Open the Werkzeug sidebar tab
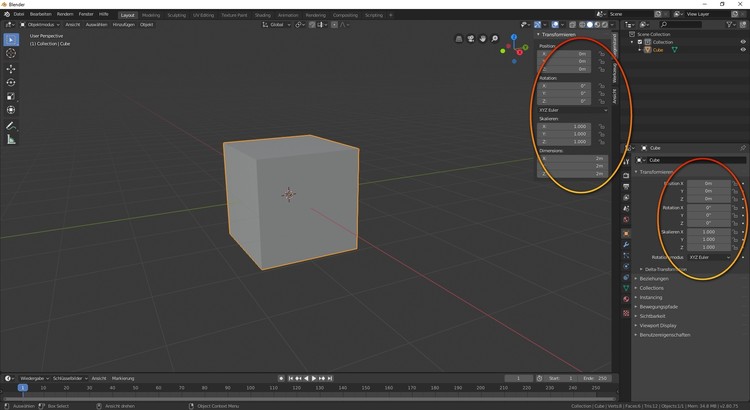The width and height of the screenshot is (750, 410). coord(615,72)
